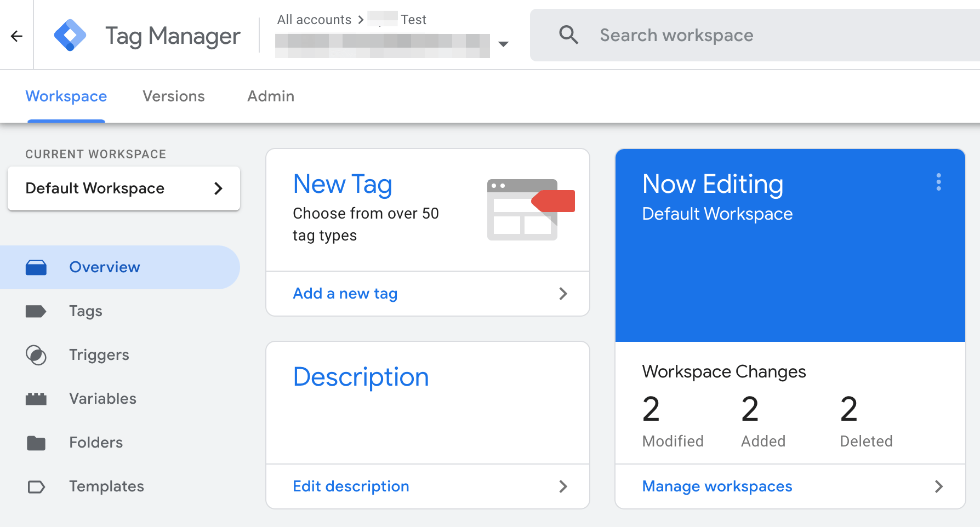Click the Triggers circle icon

[x=36, y=355]
